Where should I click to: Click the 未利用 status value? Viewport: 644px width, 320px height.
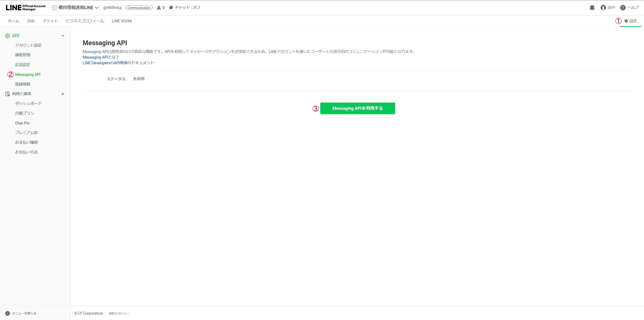pos(139,79)
